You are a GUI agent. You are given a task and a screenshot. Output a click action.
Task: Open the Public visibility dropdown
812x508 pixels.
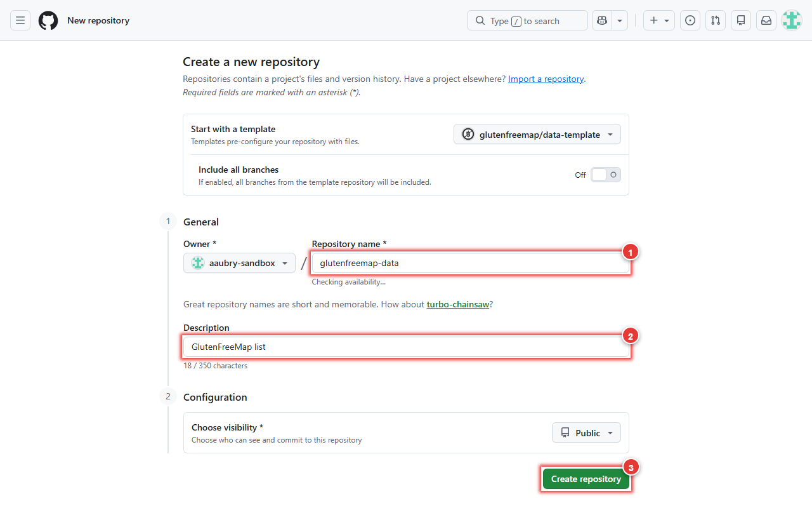click(x=586, y=433)
